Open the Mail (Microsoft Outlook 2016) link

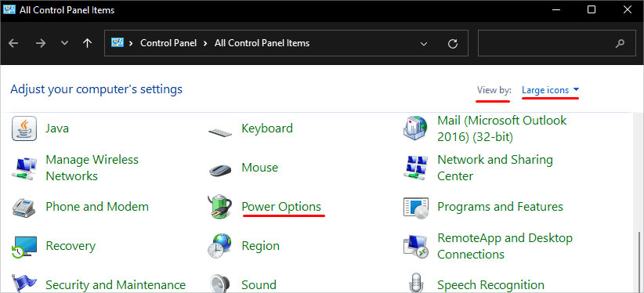(502, 128)
